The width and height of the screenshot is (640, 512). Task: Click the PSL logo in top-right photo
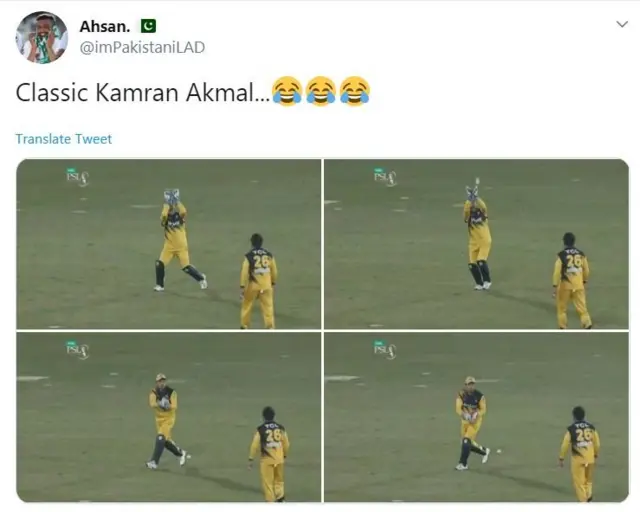pyautogui.click(x=385, y=177)
